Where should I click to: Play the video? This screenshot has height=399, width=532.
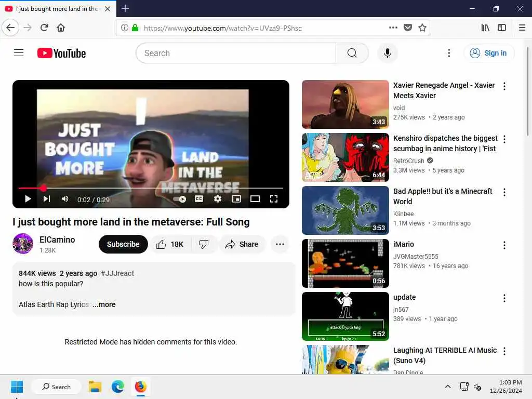click(x=28, y=199)
